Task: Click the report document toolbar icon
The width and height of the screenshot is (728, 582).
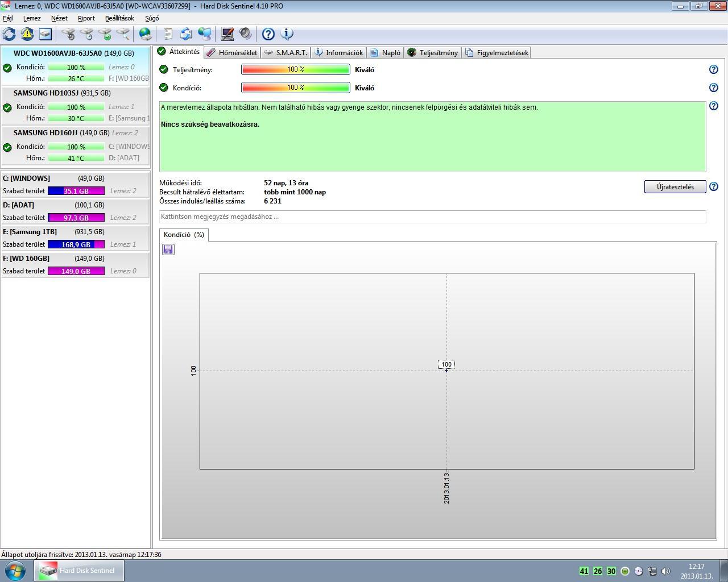Action: pyautogui.click(x=168, y=34)
